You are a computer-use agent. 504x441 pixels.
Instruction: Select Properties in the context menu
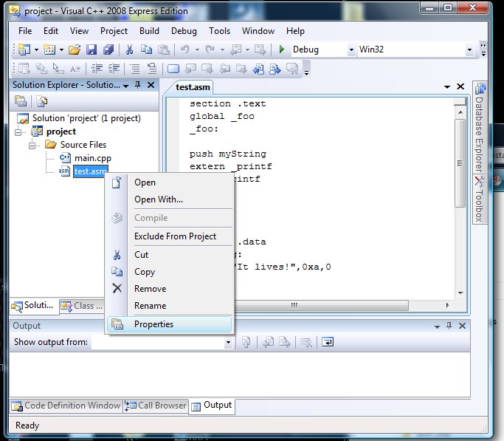click(153, 324)
